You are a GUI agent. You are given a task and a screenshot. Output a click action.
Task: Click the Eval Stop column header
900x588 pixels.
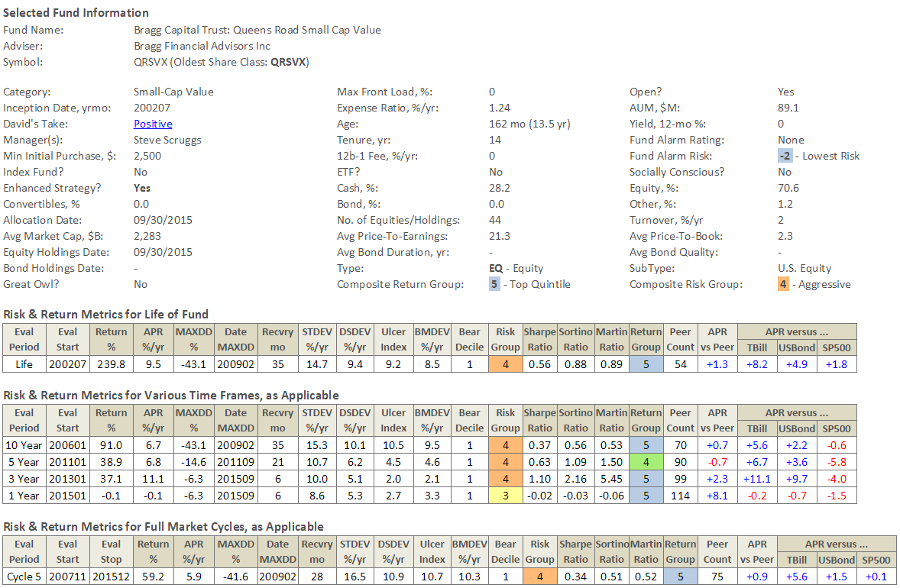(x=111, y=552)
